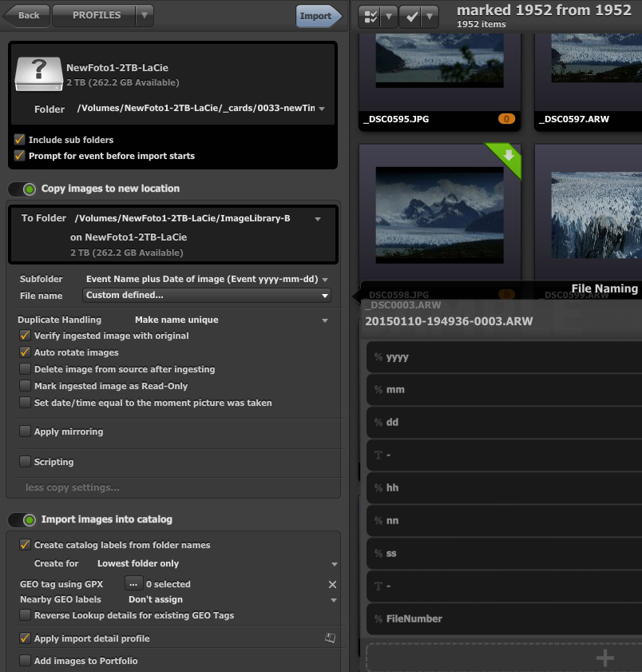This screenshot has height=672, width=642.
Task: Click the less copy settings link
Action: click(73, 487)
